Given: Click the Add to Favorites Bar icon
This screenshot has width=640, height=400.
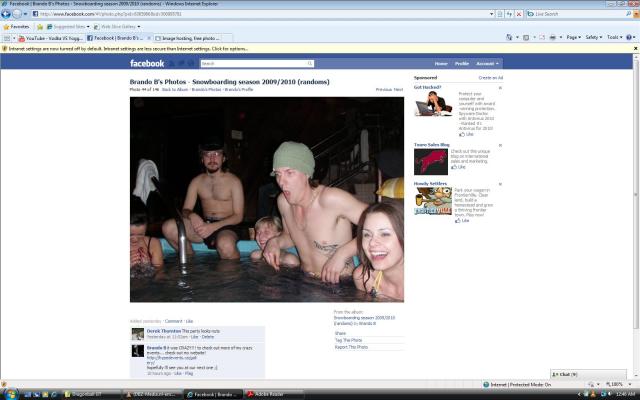Looking at the screenshot, I should pos(40,27).
